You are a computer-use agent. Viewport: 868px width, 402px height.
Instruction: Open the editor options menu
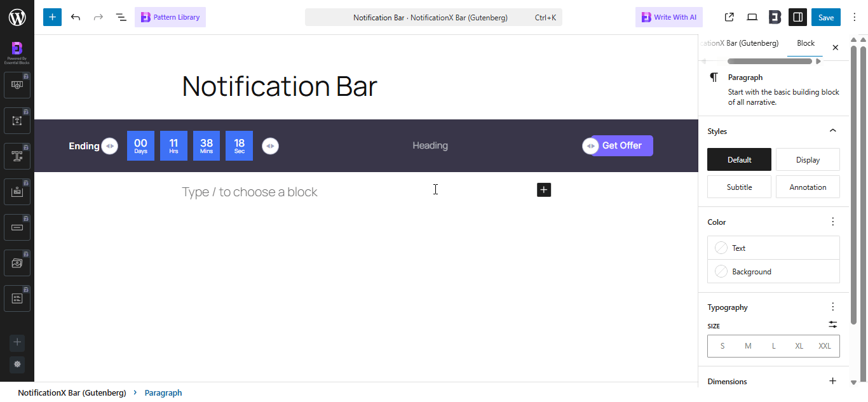tap(854, 17)
